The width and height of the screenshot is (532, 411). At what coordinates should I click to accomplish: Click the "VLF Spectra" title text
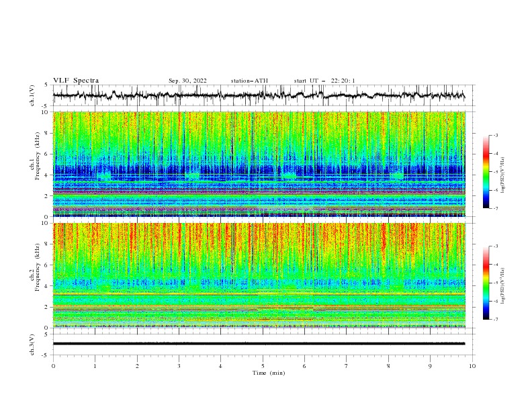76,81
